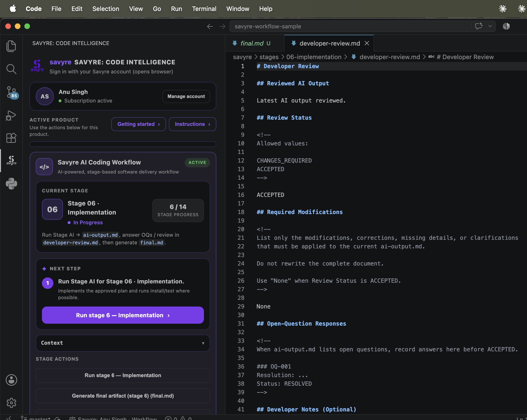The image size is (527, 420).
Task: Click Run stage 6 under STAGE ACTIONS
Action: [x=123, y=375]
